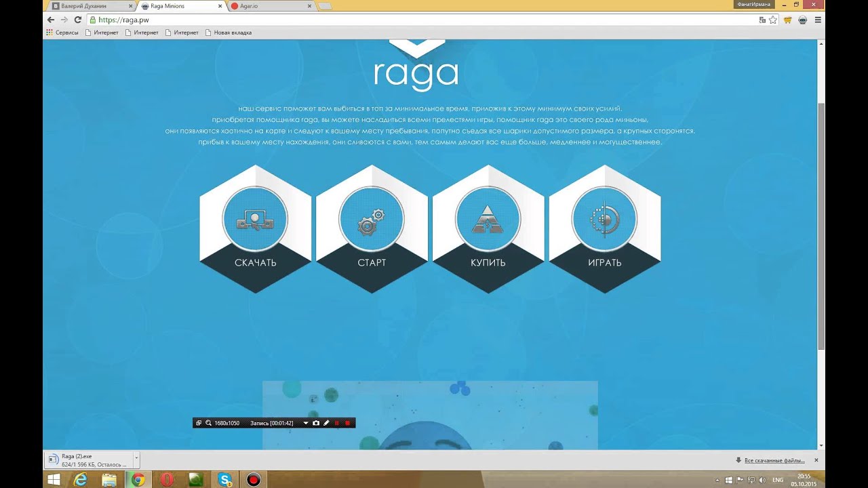Click the recorder window select icon
The width and height of the screenshot is (868, 488).
tap(199, 423)
